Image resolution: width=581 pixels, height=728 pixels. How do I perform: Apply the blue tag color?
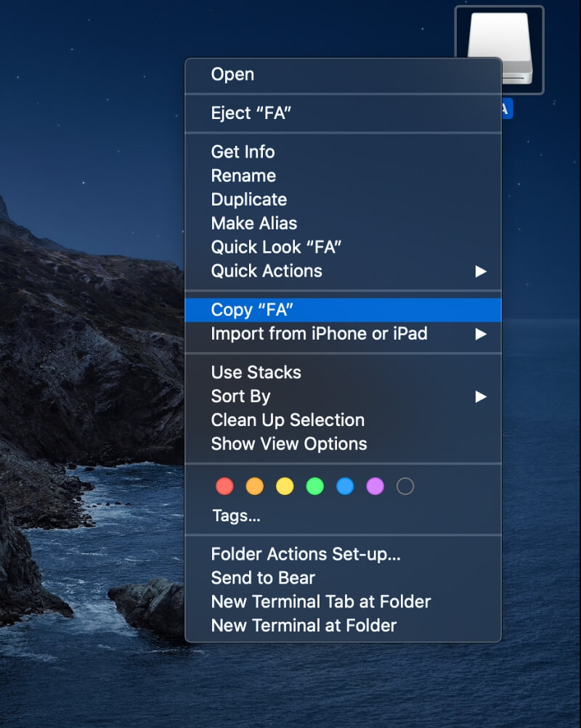345,486
